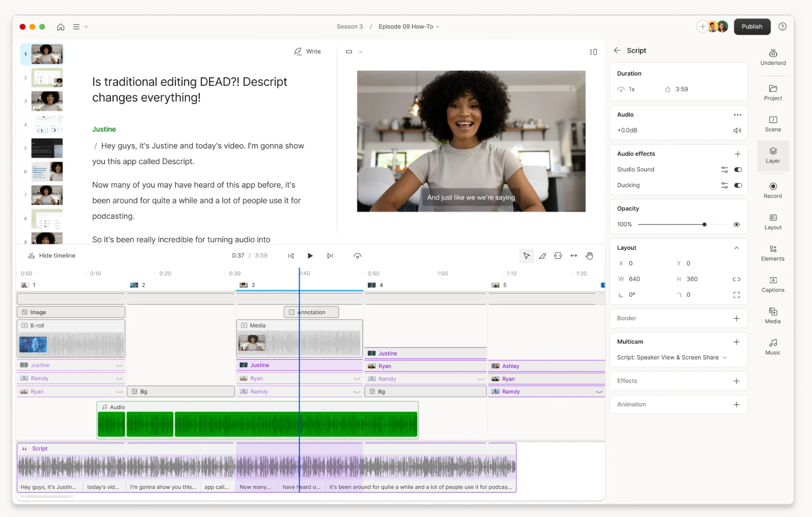This screenshot has width=812, height=517.
Task: Open the Layout sidebar tab
Action: pos(773,222)
